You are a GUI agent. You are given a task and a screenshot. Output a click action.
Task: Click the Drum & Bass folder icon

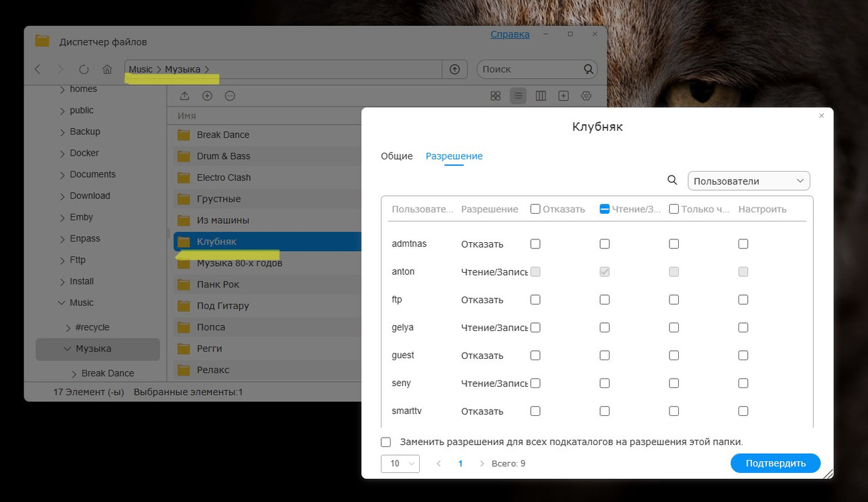click(184, 156)
